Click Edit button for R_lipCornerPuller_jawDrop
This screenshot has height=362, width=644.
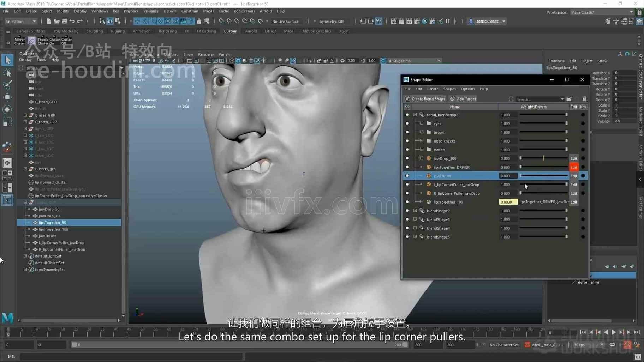point(574,193)
